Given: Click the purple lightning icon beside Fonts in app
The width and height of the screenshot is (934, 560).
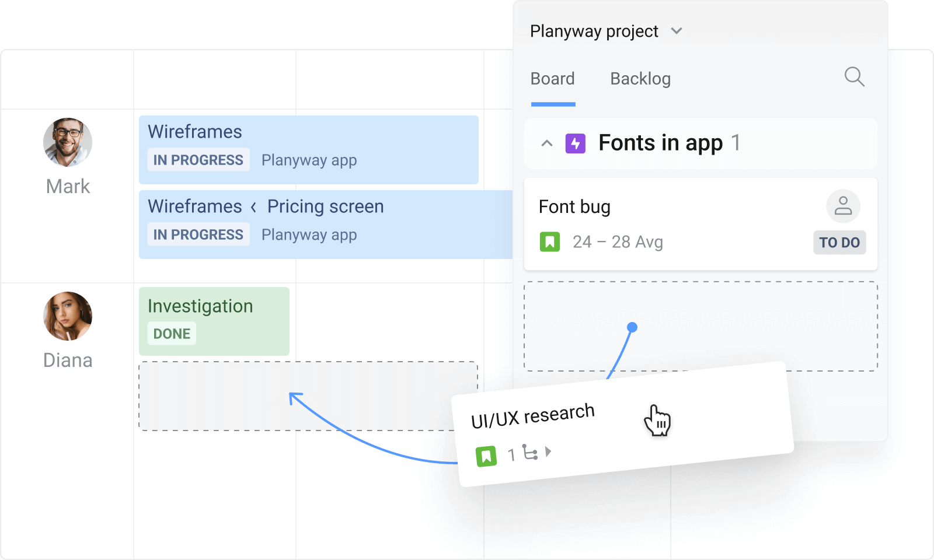Looking at the screenshot, I should [575, 143].
